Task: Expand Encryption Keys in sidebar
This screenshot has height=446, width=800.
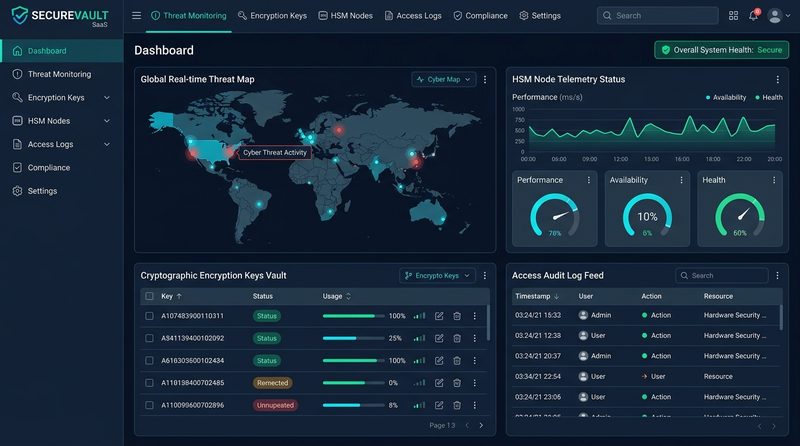Action: (x=107, y=97)
